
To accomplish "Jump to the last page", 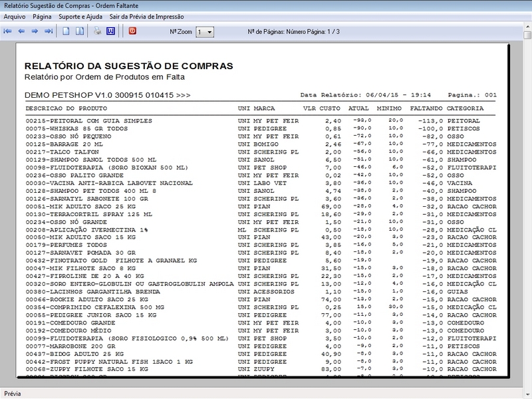I will [x=49, y=31].
